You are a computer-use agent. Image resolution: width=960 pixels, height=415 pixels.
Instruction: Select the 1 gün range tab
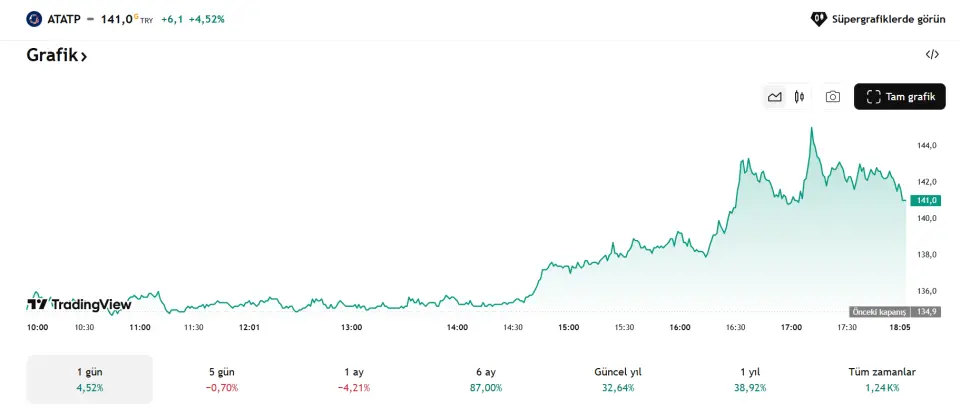click(x=90, y=379)
